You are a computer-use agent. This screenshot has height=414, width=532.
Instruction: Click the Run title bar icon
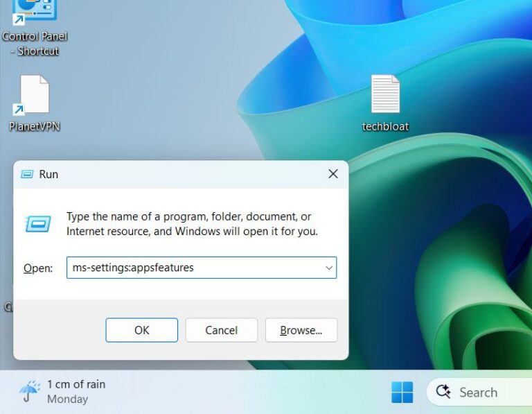(27, 174)
